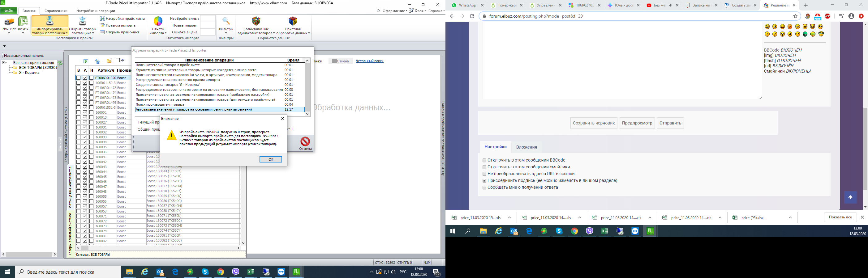
Task: Open the quick access toolbar customize arrow
Action: 4,46
